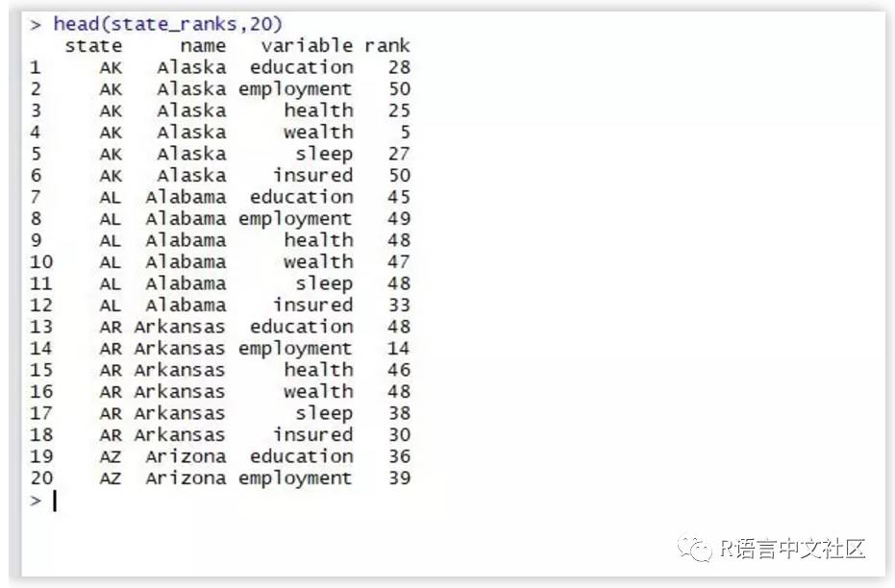Click row number 1 in the output
The width and height of the screenshot is (895, 588).
(36, 67)
